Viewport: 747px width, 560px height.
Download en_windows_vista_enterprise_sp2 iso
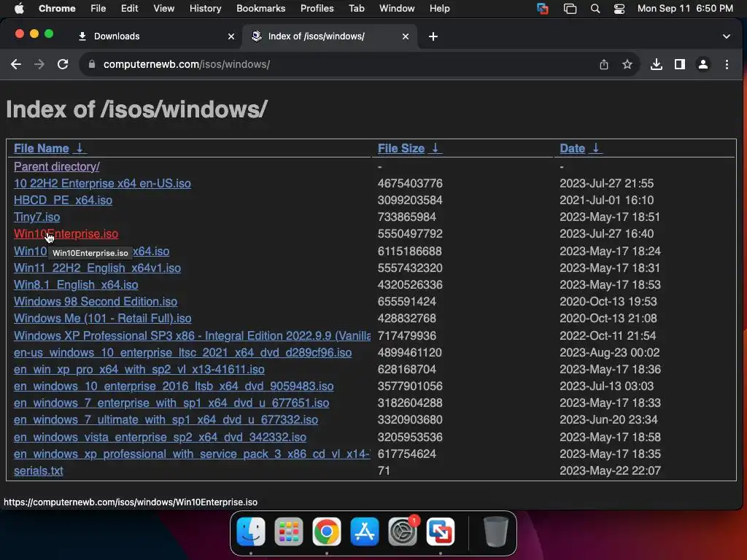pos(160,437)
